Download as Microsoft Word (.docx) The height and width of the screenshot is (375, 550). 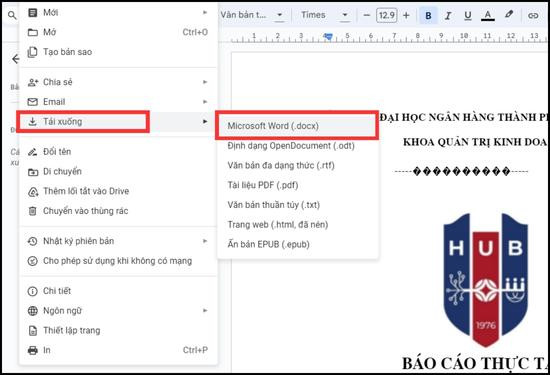[x=297, y=126]
